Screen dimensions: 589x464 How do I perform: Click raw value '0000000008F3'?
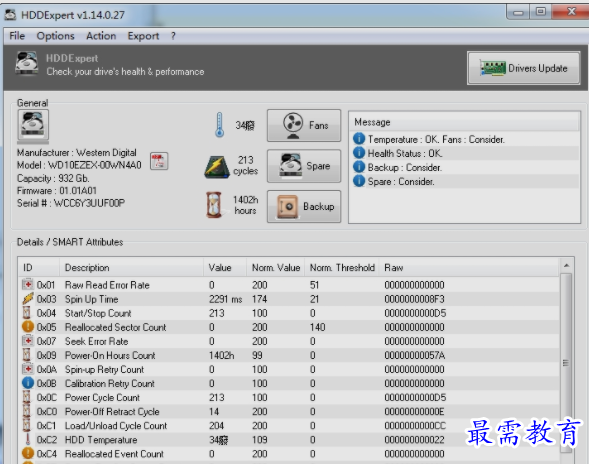point(414,299)
